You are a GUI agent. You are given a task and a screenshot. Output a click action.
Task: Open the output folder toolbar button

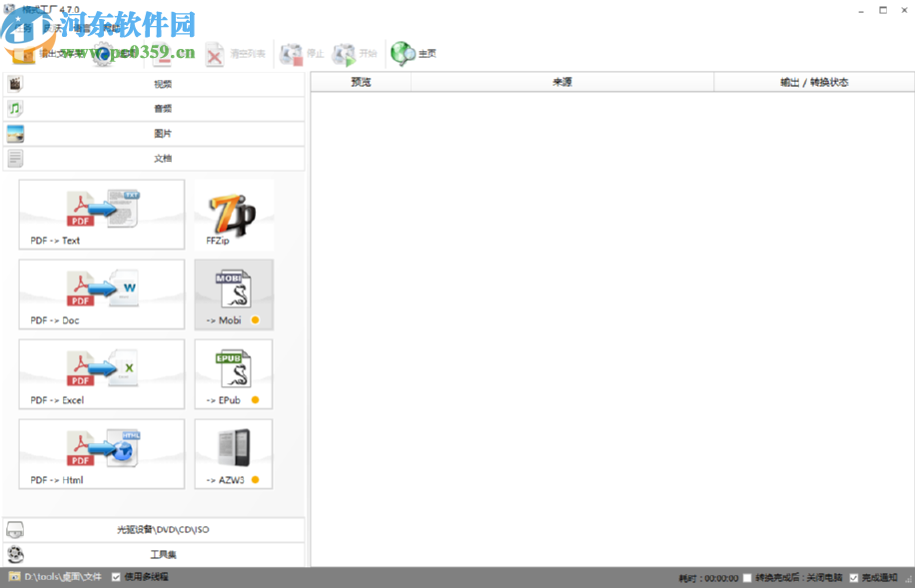coord(47,54)
